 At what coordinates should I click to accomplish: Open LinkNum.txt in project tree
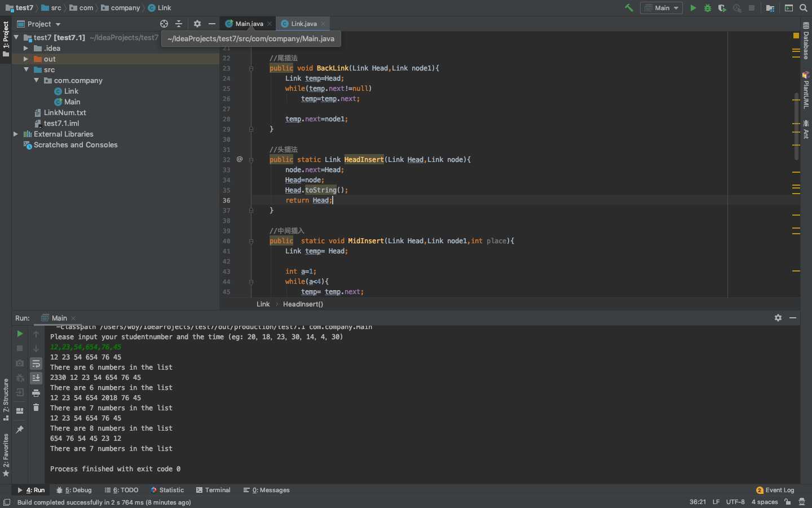pos(65,112)
